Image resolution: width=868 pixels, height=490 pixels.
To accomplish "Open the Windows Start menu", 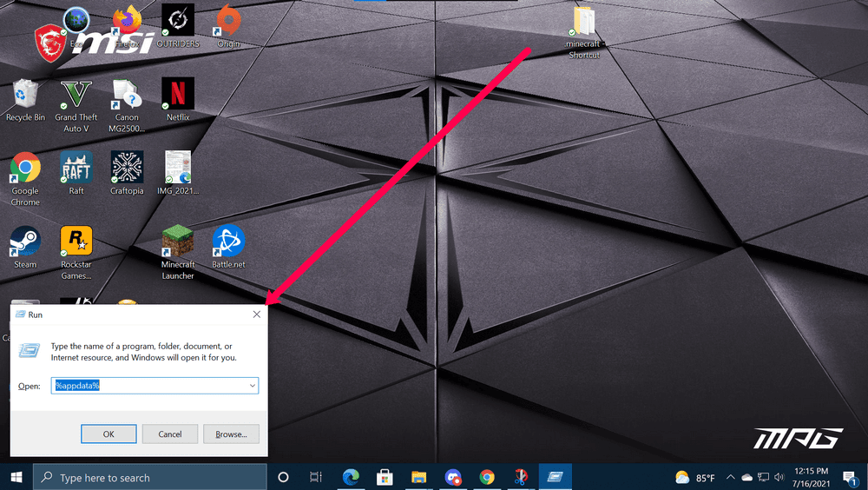I will tap(16, 477).
